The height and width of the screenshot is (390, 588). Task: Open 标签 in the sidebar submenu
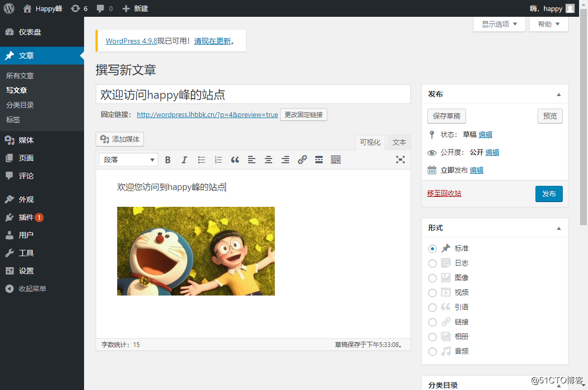(13, 120)
